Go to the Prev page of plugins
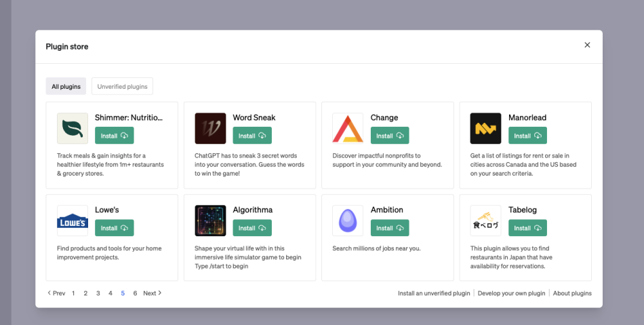Viewport: 644px width, 325px height. click(x=56, y=293)
